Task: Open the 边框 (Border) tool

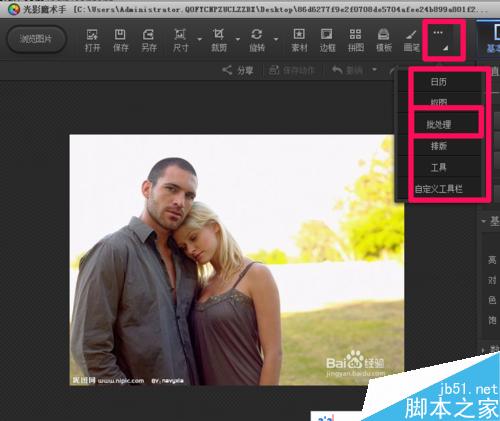Action: pyautogui.click(x=327, y=40)
